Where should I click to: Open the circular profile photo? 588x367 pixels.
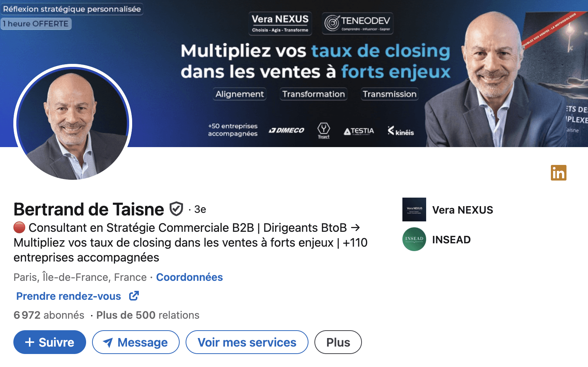tap(73, 123)
